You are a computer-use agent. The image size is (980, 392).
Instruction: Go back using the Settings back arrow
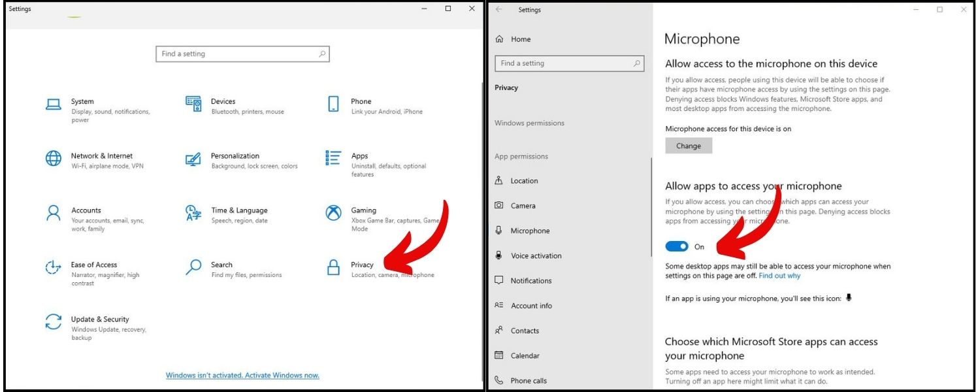(x=499, y=10)
